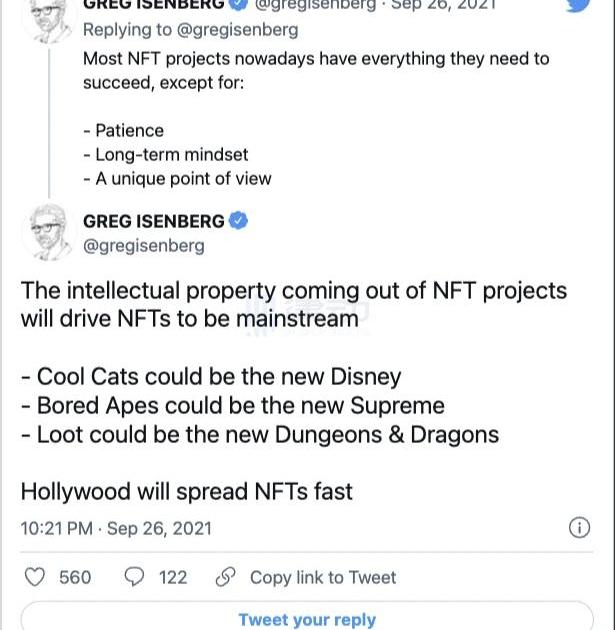The height and width of the screenshot is (630, 615).
Task: Click the '10:21 PM · Sep 26, 2021' timestamp
Action: click(x=116, y=528)
